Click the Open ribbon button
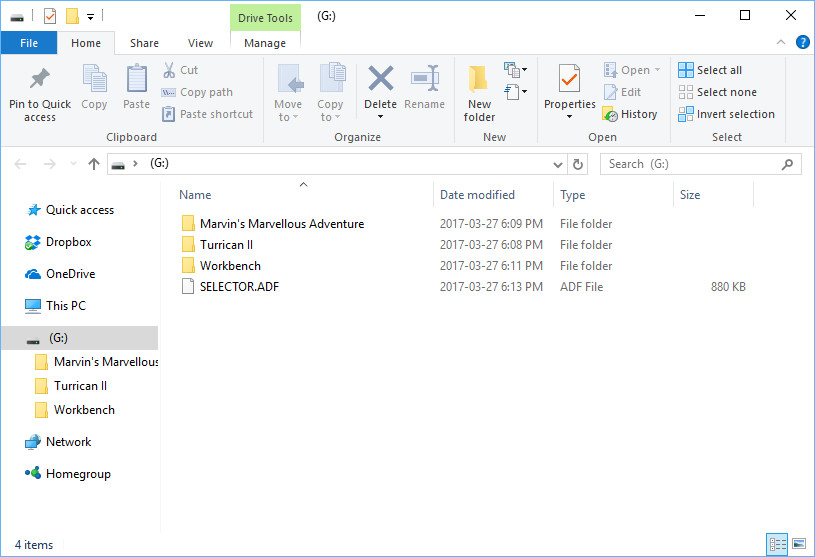This screenshot has width=815, height=557. point(632,70)
